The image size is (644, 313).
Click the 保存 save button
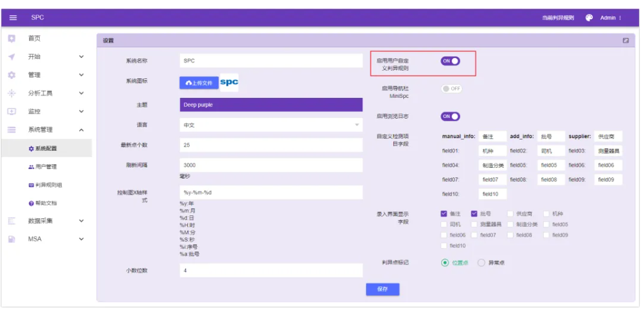382,289
